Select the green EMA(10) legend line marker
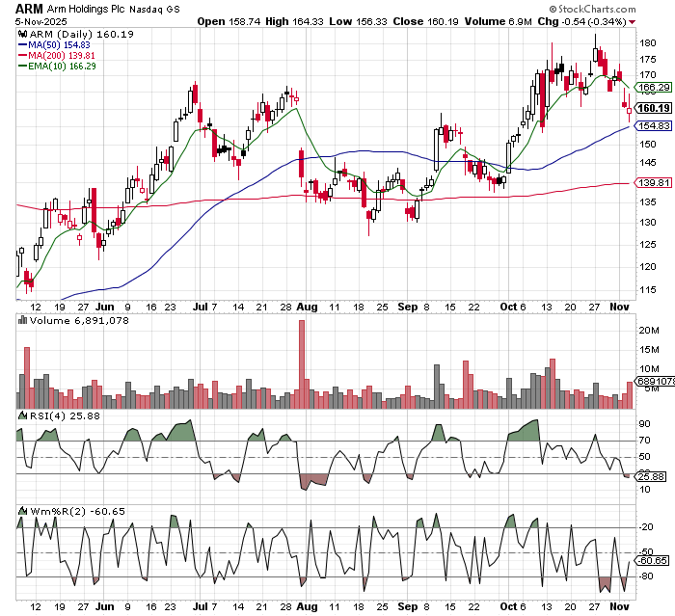675x616 pixels. pos(22,67)
